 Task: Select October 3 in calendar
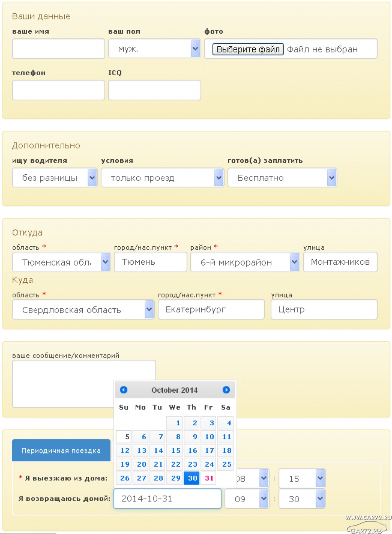click(208, 423)
